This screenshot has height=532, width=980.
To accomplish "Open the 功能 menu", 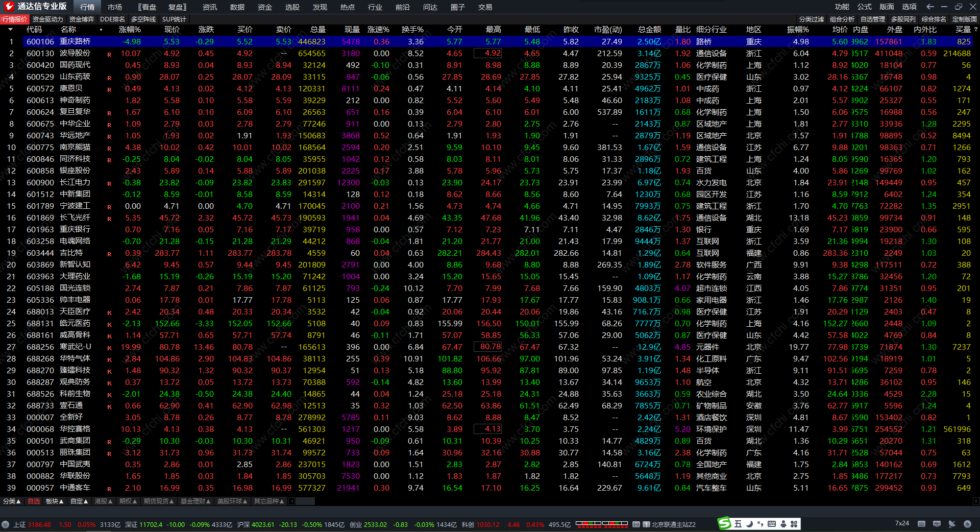I will pos(842,7).
